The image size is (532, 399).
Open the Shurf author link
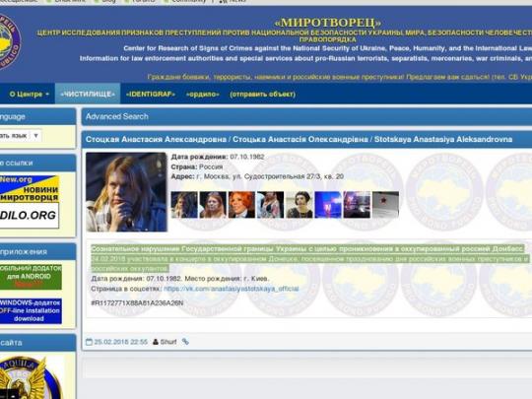click(x=168, y=342)
